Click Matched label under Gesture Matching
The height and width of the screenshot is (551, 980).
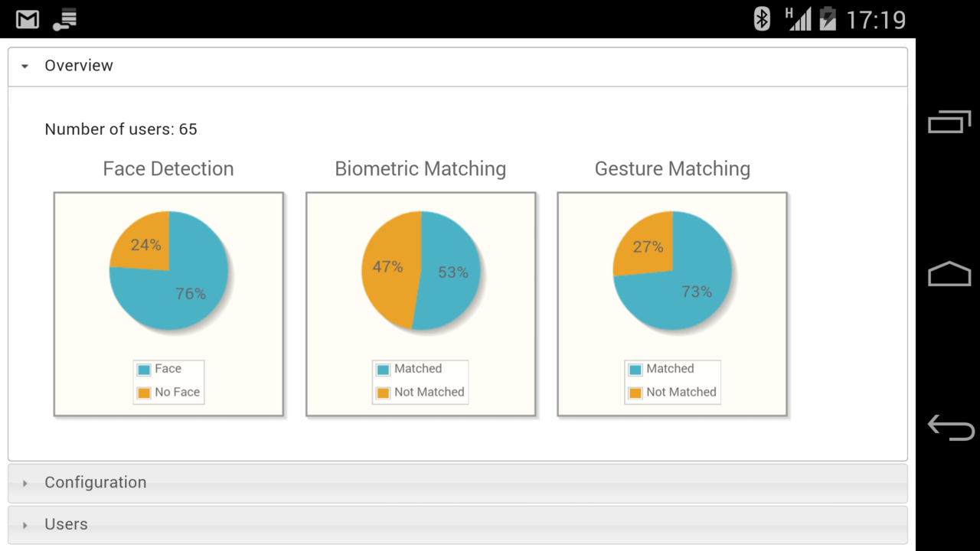point(670,369)
